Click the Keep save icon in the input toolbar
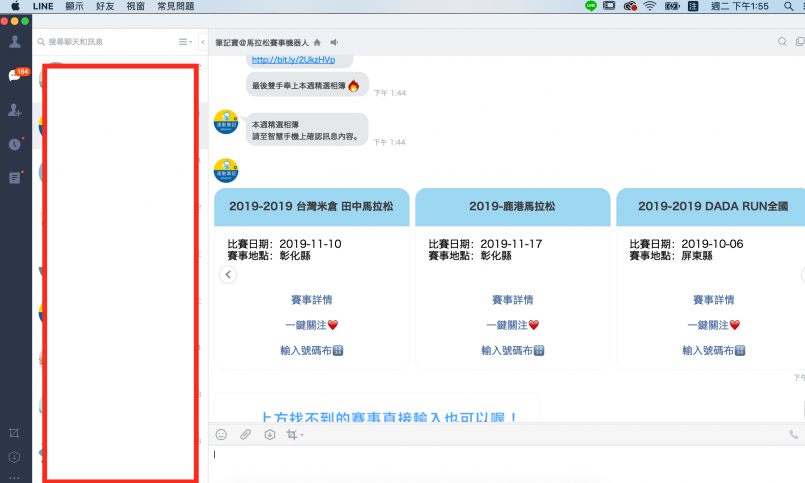Viewport: 805px width, 483px height. [270, 435]
